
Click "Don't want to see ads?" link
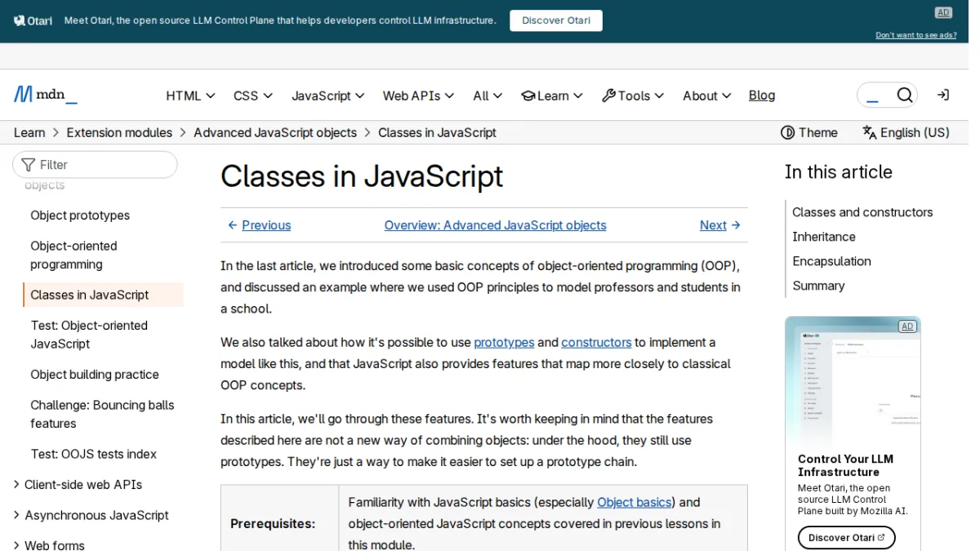click(x=916, y=35)
